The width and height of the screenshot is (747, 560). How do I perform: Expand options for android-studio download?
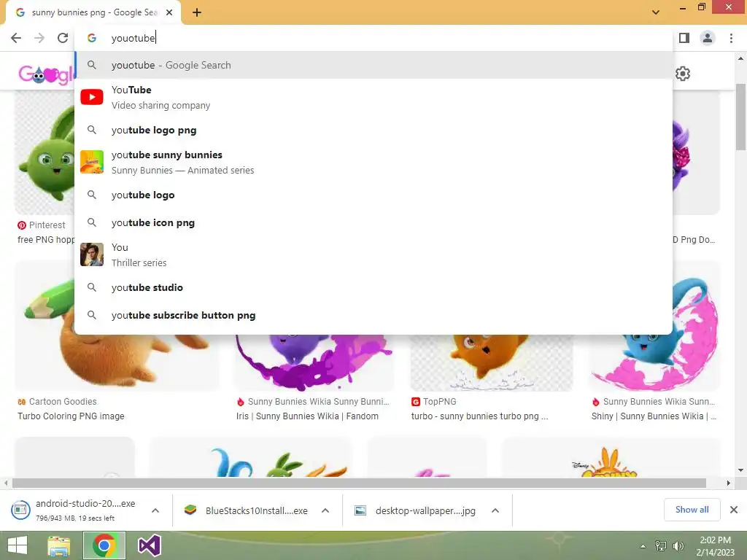pos(155,510)
